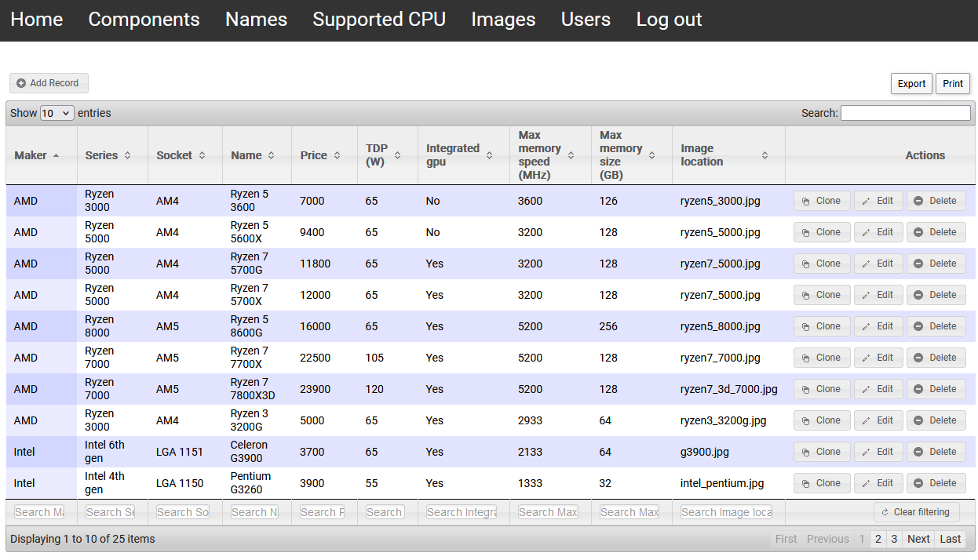Navigate to Supported CPU
This screenshot has width=978, height=560.
coord(379,20)
